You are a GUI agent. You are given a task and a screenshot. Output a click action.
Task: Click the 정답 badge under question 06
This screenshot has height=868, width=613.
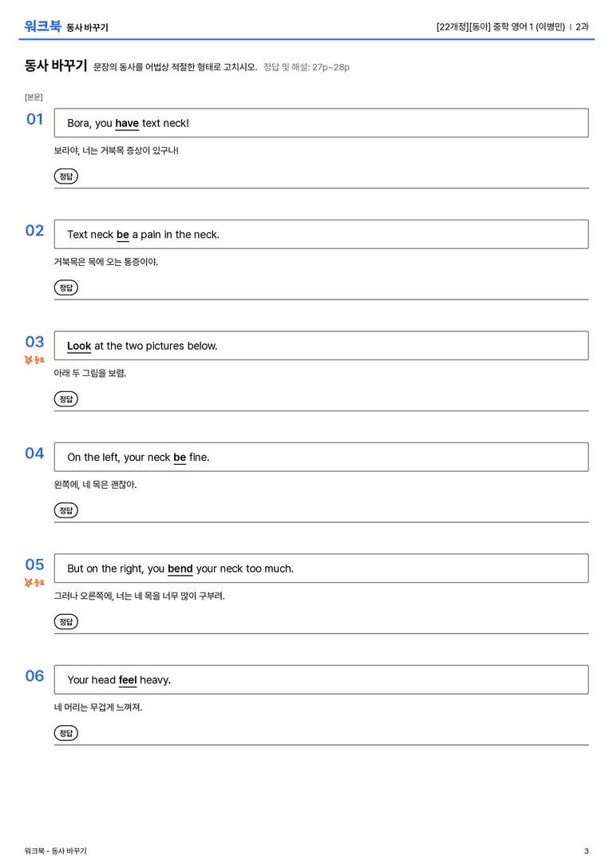point(65,733)
